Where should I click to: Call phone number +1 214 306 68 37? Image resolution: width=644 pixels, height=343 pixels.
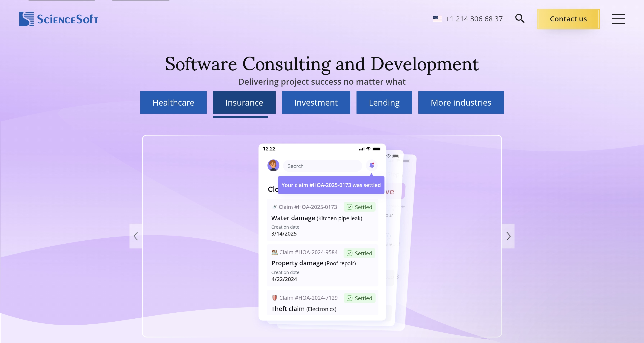[x=474, y=19]
